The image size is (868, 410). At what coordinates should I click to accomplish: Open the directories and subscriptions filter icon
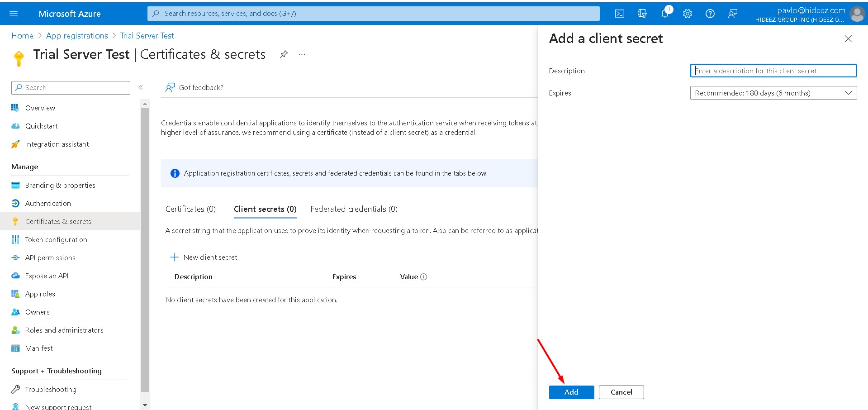pyautogui.click(x=642, y=14)
